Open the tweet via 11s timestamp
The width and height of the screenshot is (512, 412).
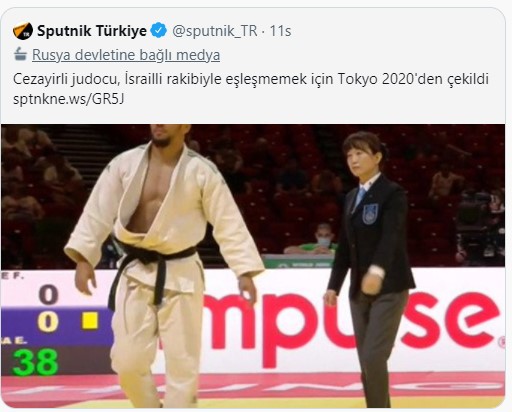[x=280, y=31]
